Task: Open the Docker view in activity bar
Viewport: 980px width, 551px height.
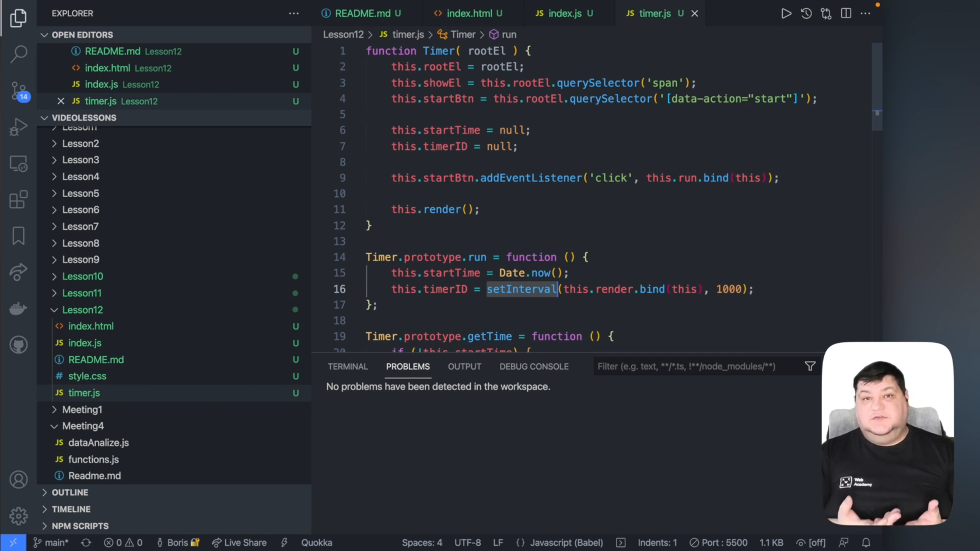Action: coord(19,308)
